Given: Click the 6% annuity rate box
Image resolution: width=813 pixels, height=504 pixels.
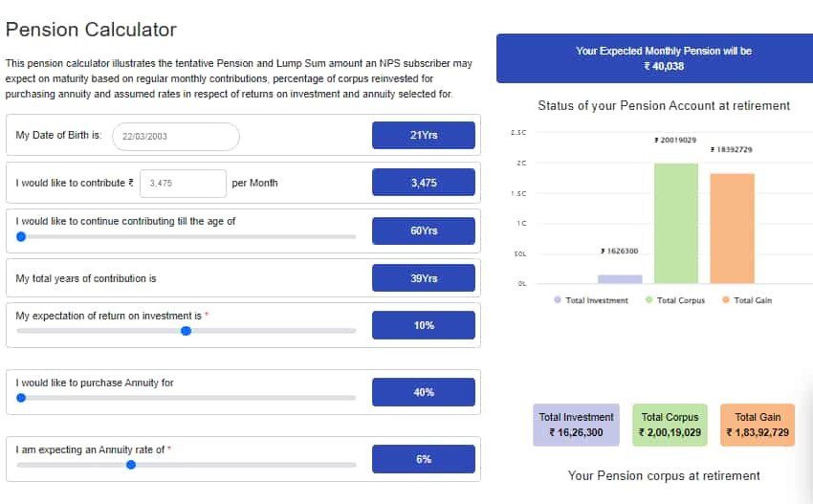Looking at the screenshot, I should pyautogui.click(x=423, y=459).
